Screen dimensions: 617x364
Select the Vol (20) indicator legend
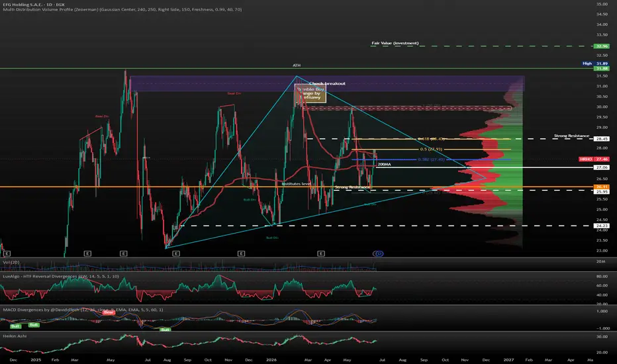coord(11,262)
